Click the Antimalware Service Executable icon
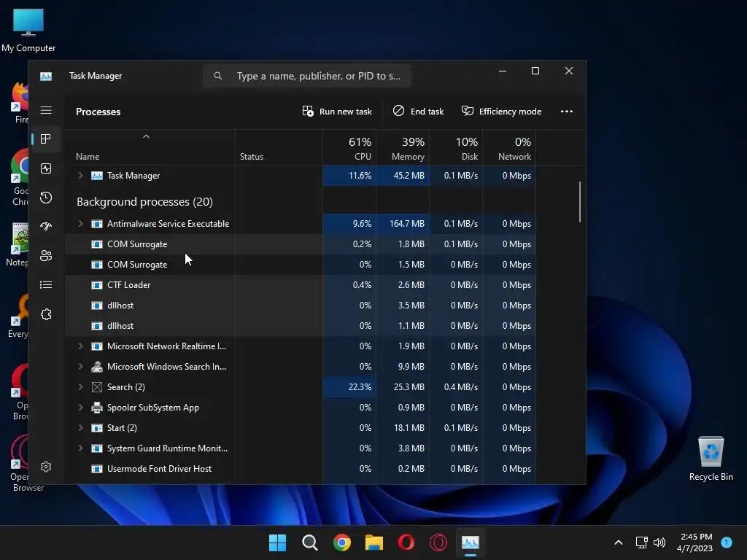This screenshot has height=560, width=747. [97, 224]
